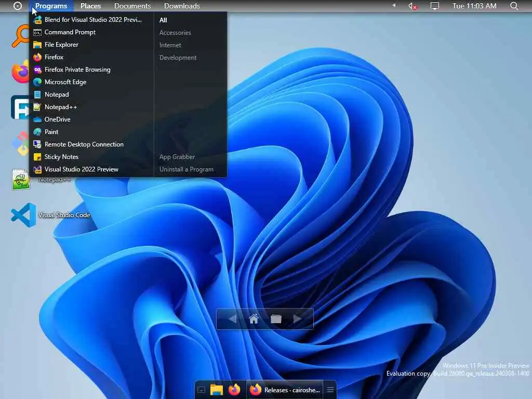Image resolution: width=532 pixels, height=399 pixels.
Task: Click the Firefox Private Browsing text
Action: tap(77, 70)
